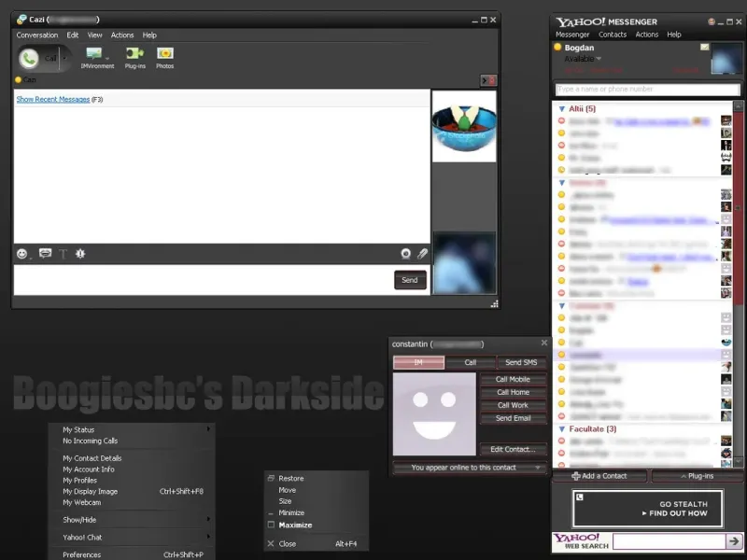
Task: Open the emoticon smiley picker
Action: click(x=21, y=254)
